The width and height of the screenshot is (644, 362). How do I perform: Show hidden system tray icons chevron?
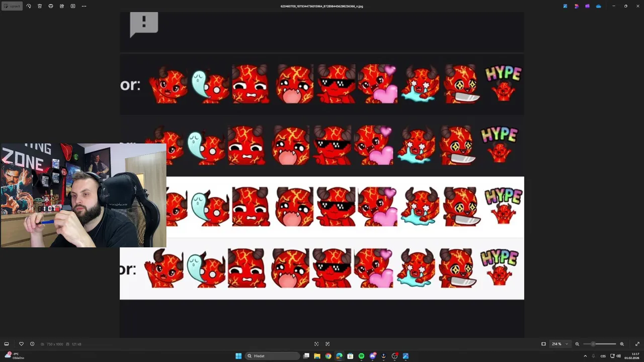click(585, 356)
